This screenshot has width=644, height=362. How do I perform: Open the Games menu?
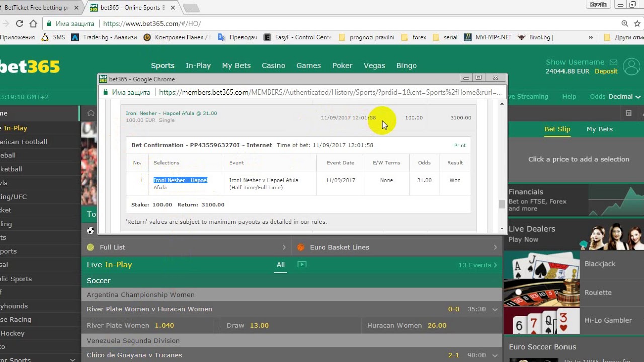point(308,65)
